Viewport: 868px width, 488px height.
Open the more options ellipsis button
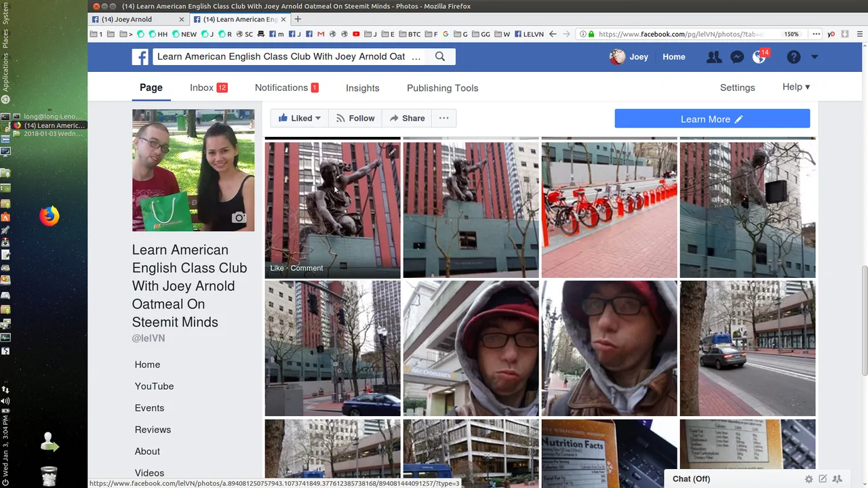443,118
